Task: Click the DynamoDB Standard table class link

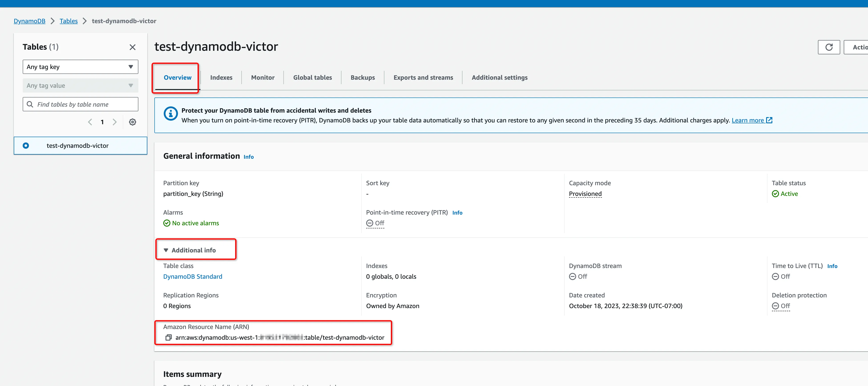Action: point(192,276)
